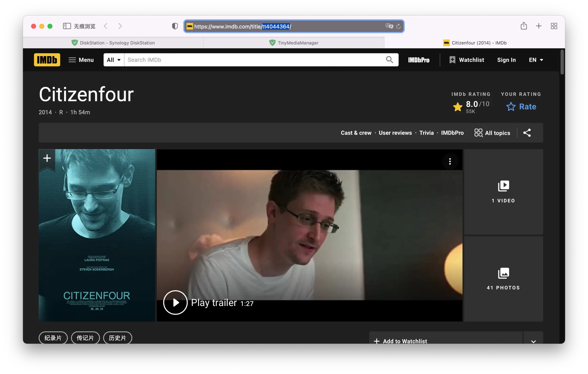Viewport: 588px width, 374px height.
Task: Open IMDbPro link in title bar
Action: (x=452, y=133)
